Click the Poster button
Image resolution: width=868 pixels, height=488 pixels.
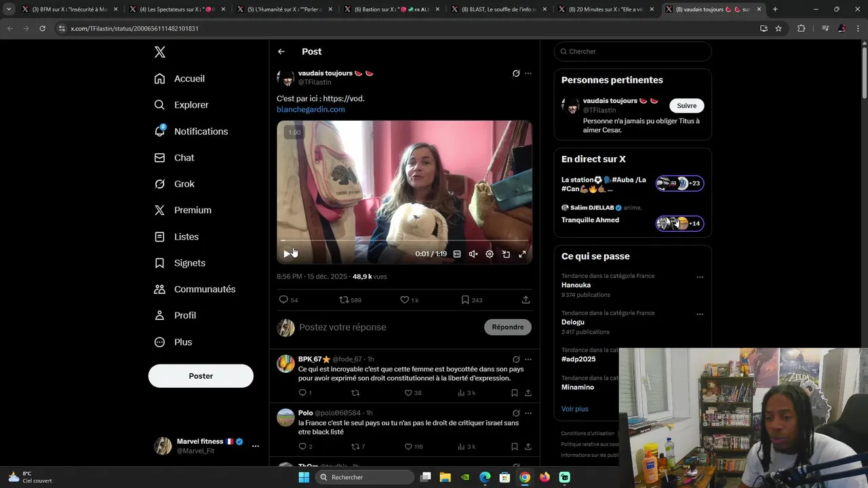[x=201, y=376]
